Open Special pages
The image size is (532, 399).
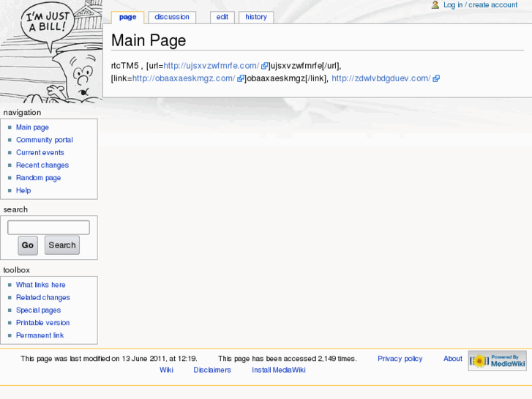(38, 310)
